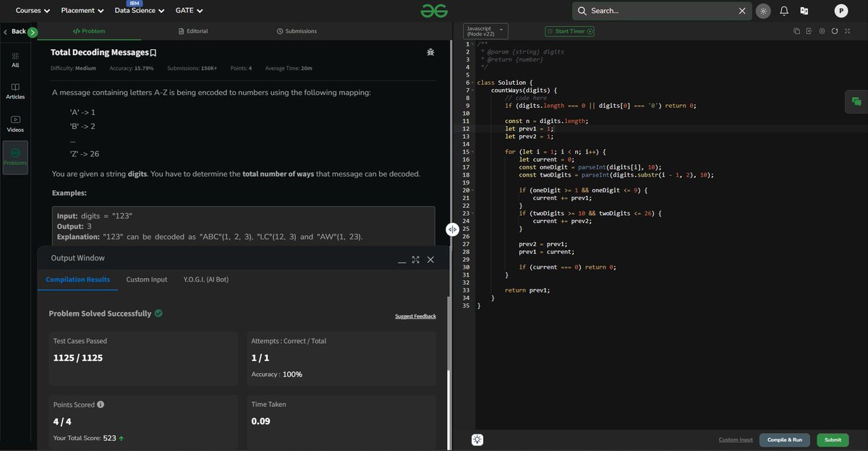
Task: Click the Compile & Run button
Action: 785,439
